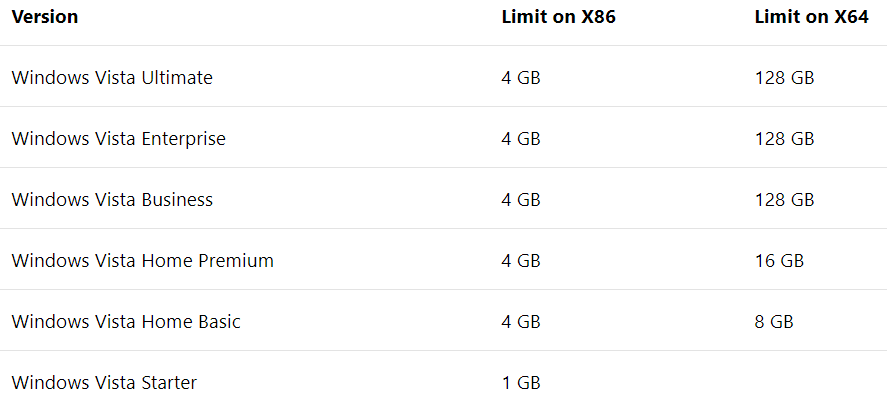Select the Windows Vista Enterprise cell
Screen dimensions: 887x411
(118, 139)
